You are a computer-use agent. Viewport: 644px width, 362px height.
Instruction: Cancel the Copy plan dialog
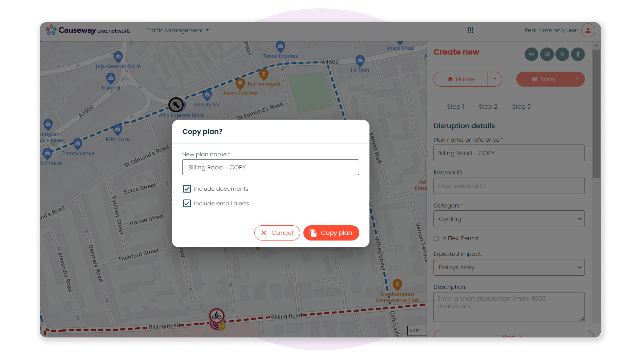(277, 233)
